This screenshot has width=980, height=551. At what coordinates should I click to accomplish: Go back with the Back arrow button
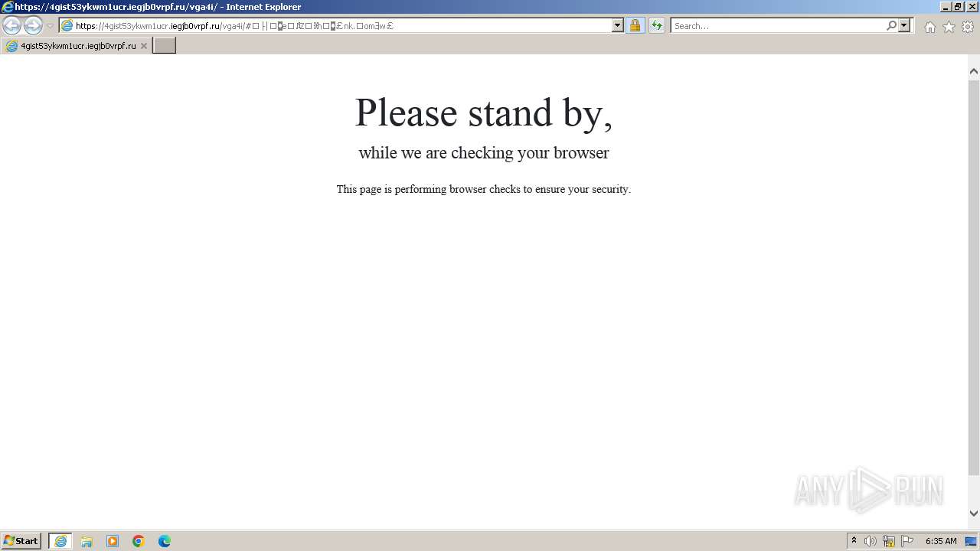[11, 26]
